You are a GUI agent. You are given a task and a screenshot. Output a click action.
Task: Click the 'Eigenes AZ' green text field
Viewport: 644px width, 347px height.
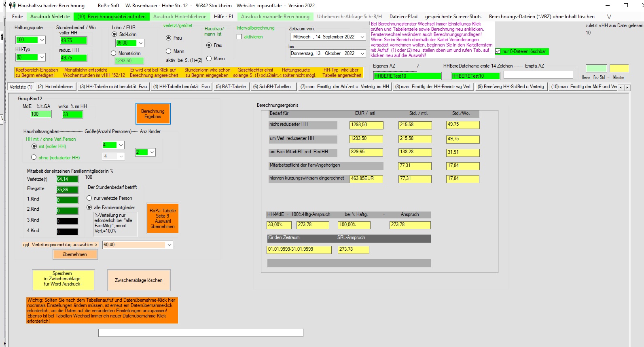point(407,76)
